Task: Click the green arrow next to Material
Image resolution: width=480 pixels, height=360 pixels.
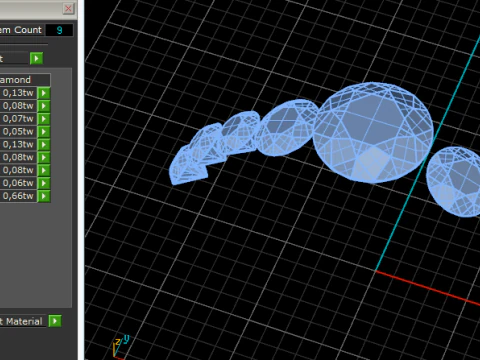Action: [55, 321]
